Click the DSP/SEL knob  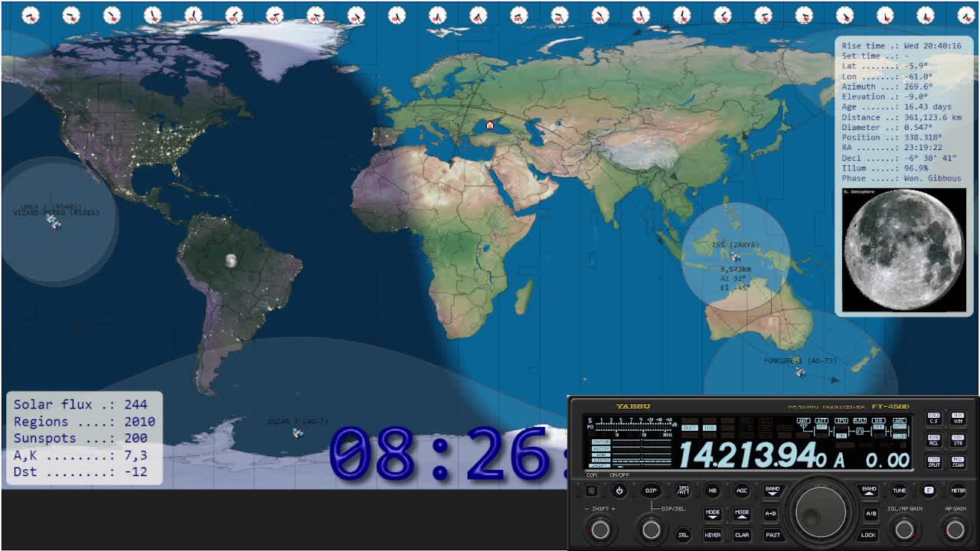click(x=652, y=529)
